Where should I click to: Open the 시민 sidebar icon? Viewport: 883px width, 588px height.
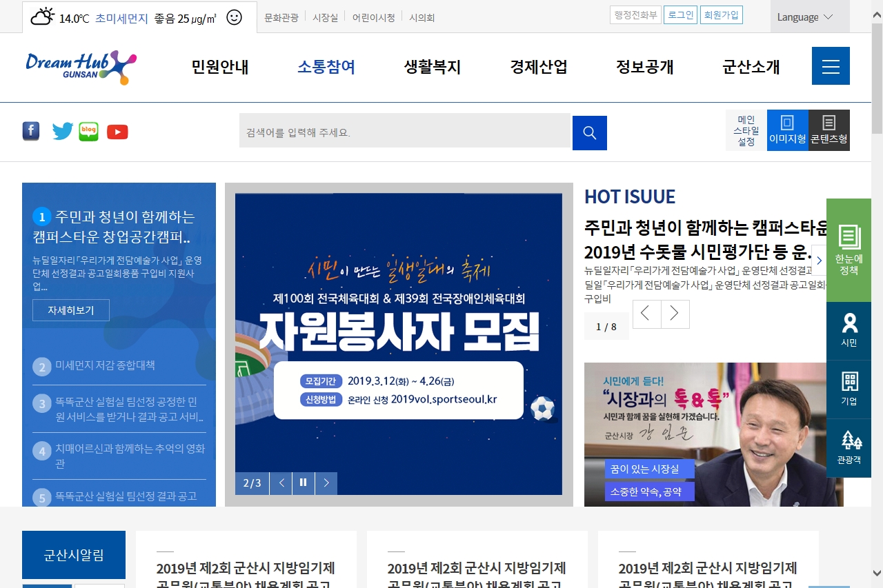point(849,330)
